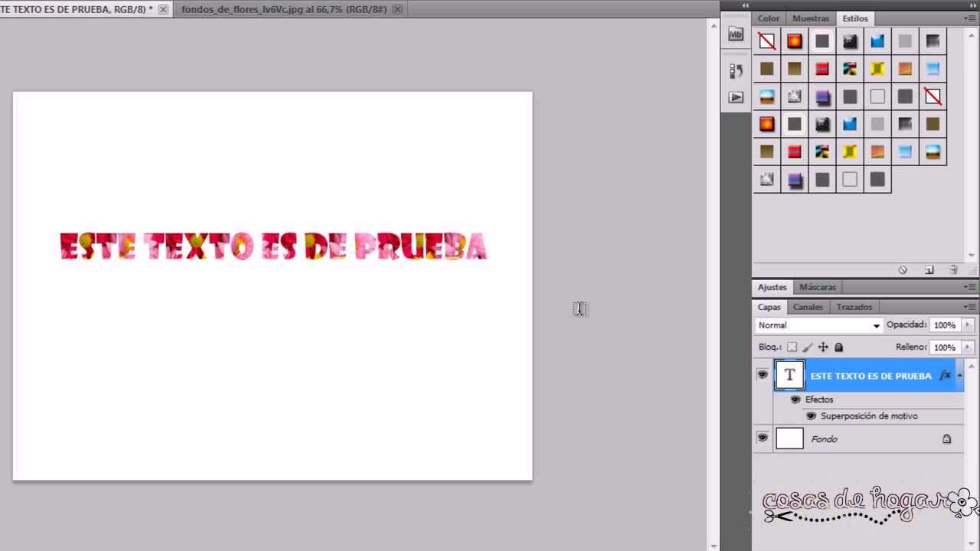Switch to the Muestras tab
980x551 pixels.
pyautogui.click(x=810, y=18)
